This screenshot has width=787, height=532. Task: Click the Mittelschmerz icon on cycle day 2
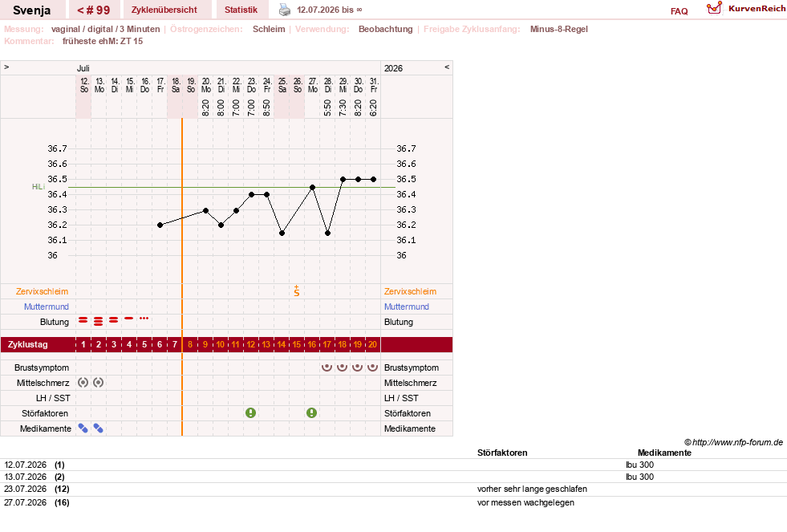click(99, 383)
